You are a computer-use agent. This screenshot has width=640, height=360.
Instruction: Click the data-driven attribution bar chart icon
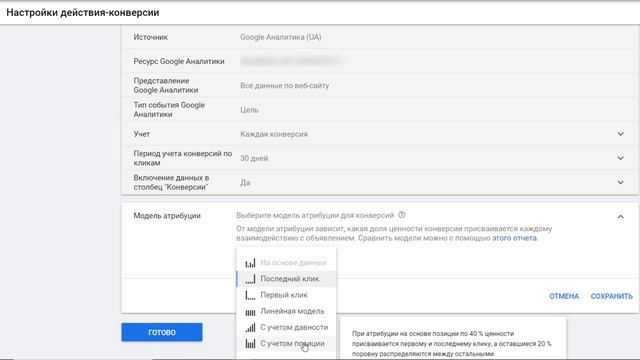pos(250,263)
